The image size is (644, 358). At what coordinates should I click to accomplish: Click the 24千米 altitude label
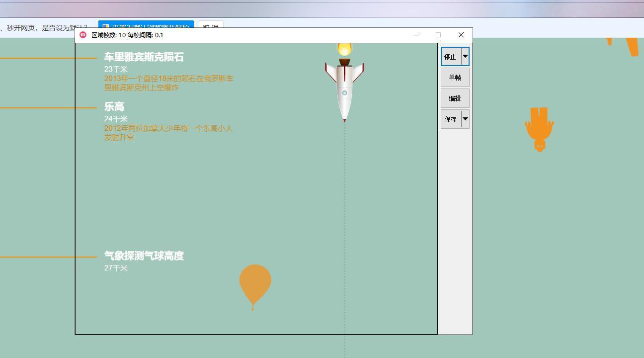pos(116,119)
